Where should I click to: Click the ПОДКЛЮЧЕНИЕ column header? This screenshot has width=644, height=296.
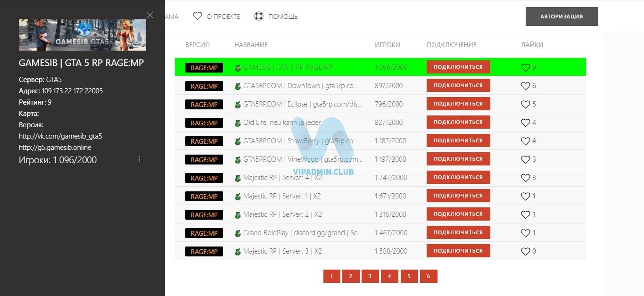point(452,45)
